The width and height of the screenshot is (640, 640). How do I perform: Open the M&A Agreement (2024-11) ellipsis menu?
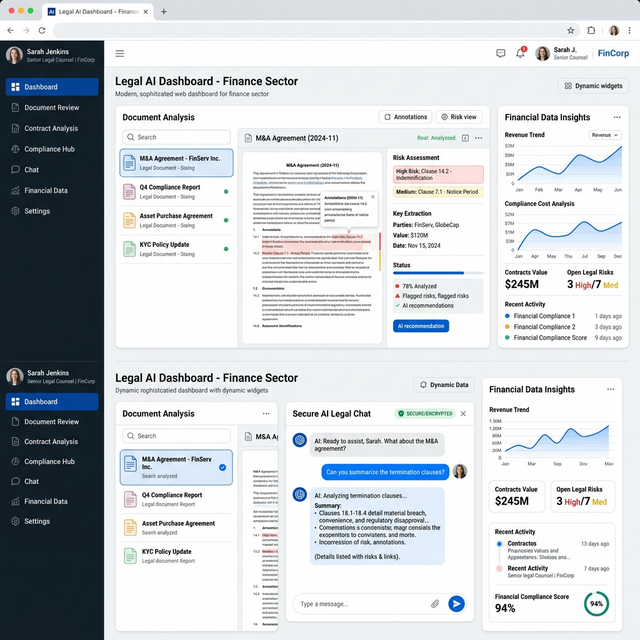pyautogui.click(x=479, y=138)
